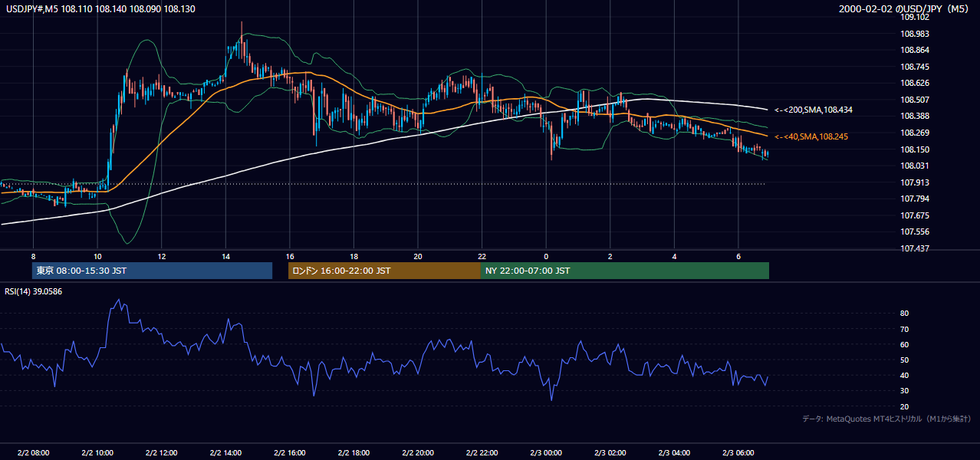Screen dimensions: 980x460
Task: Click the 2/2 12:00 date label
Action: click(161, 452)
